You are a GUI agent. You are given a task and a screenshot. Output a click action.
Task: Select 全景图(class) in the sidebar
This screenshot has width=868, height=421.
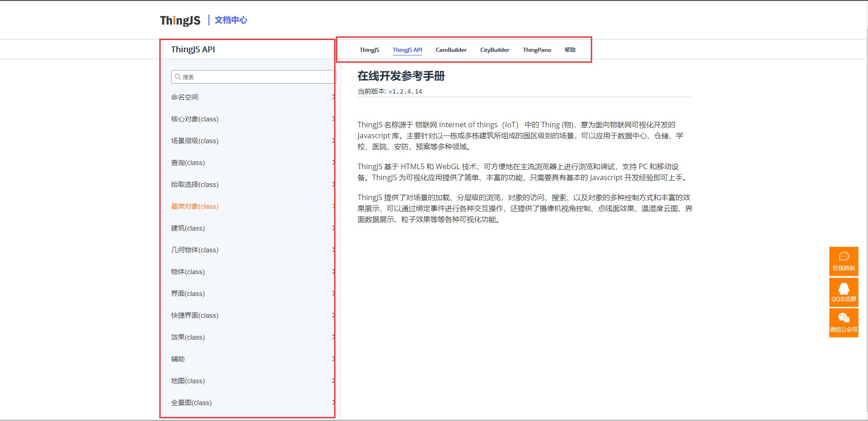(191, 403)
